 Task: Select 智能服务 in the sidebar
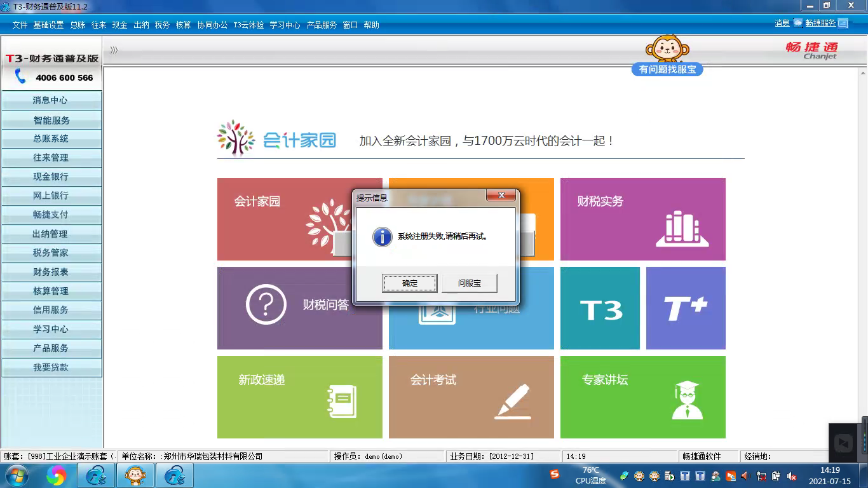51,120
